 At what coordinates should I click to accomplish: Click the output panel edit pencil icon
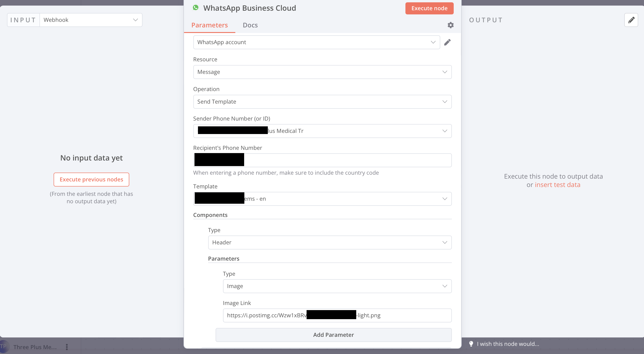click(631, 20)
